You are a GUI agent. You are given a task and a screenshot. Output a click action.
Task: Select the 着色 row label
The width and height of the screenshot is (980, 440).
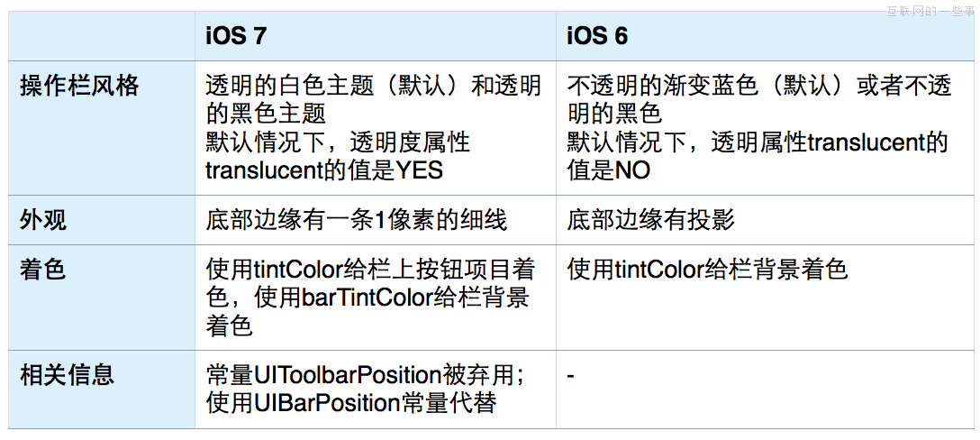pyautogui.click(x=43, y=270)
